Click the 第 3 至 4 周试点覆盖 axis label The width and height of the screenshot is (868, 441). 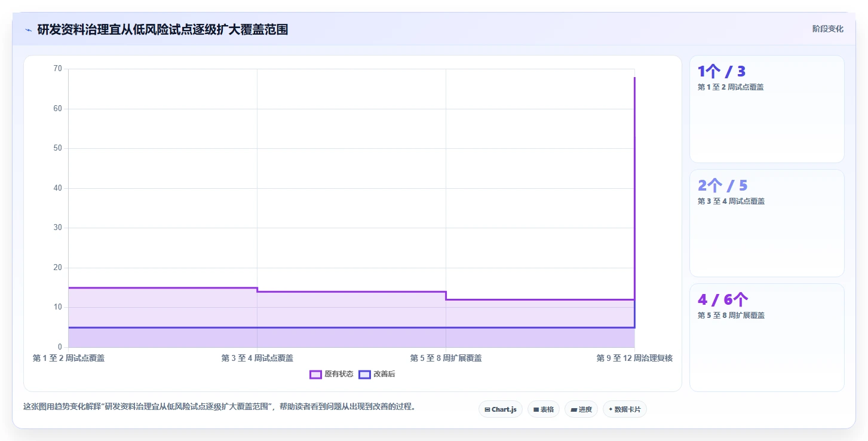(257, 359)
